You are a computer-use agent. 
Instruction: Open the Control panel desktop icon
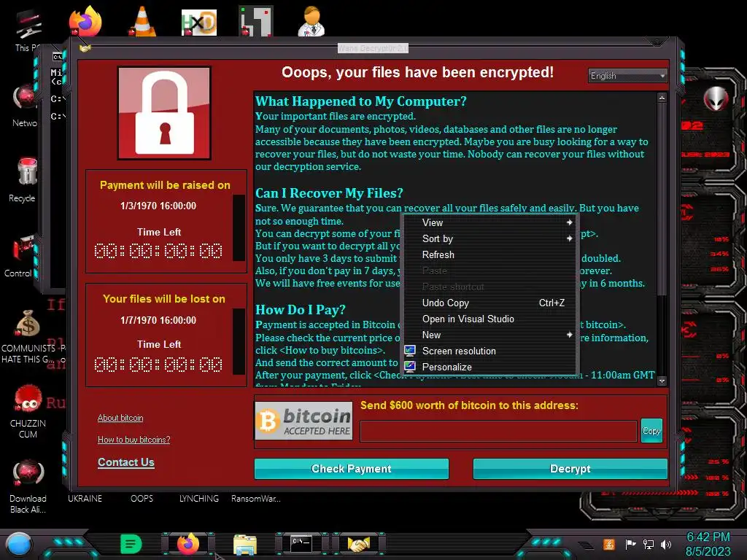point(20,256)
